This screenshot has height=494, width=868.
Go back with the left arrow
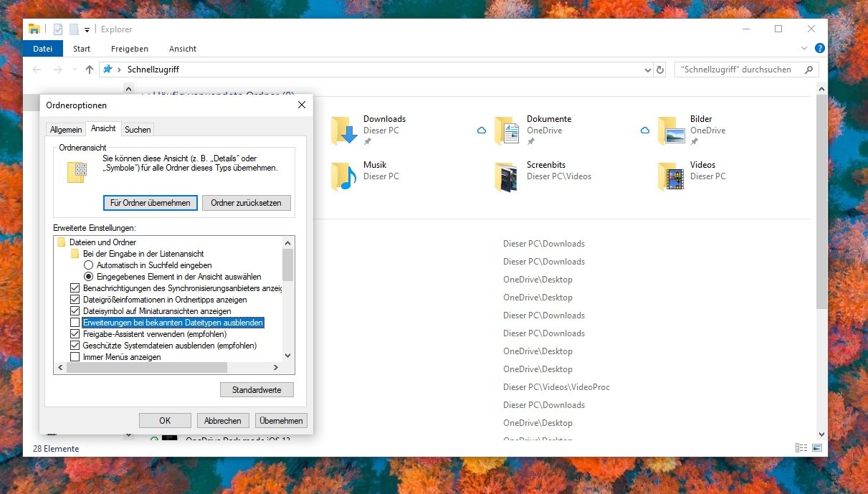coord(37,70)
